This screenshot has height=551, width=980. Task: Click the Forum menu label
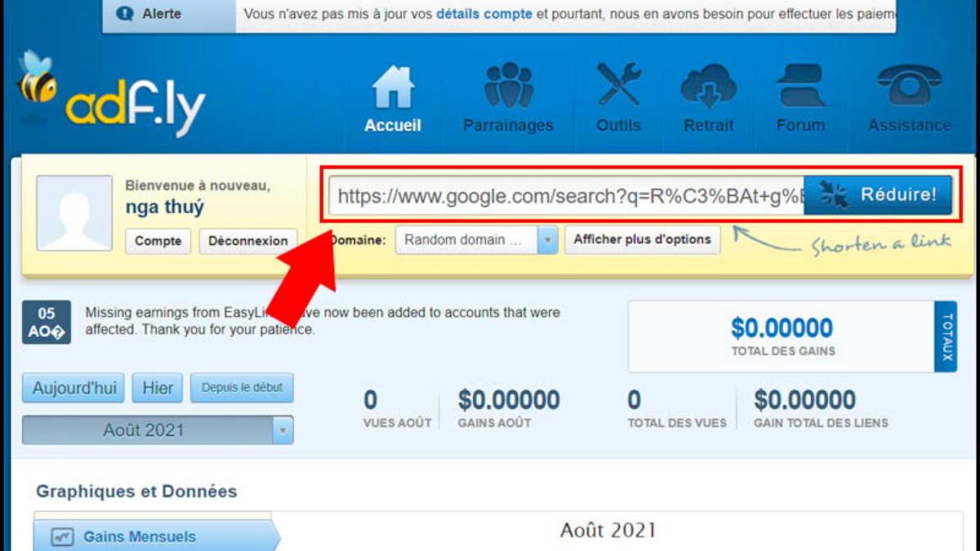pos(800,126)
